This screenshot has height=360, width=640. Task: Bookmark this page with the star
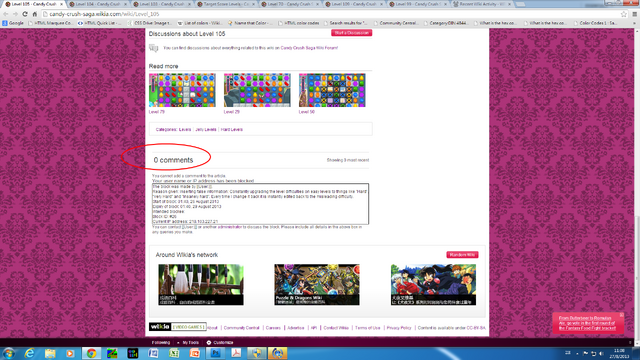pyautogui.click(x=624, y=14)
